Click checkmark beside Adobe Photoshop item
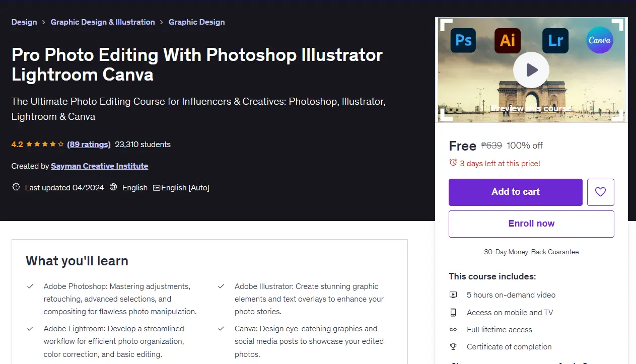The image size is (636, 364). (x=30, y=286)
